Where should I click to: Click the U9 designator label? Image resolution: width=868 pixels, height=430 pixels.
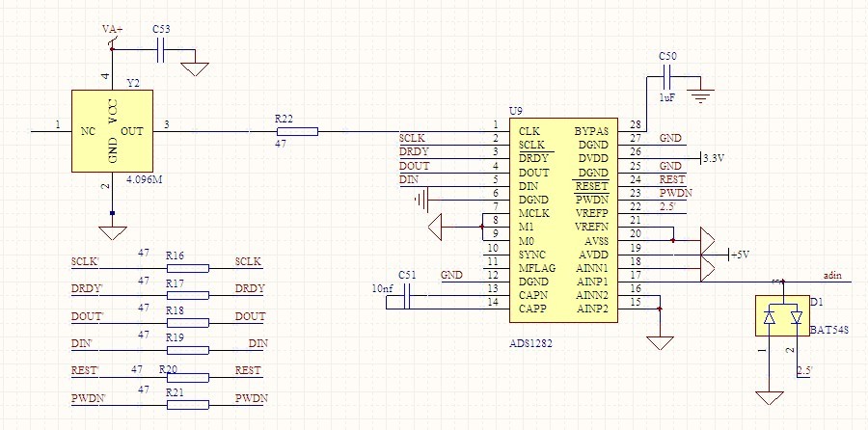coord(515,111)
